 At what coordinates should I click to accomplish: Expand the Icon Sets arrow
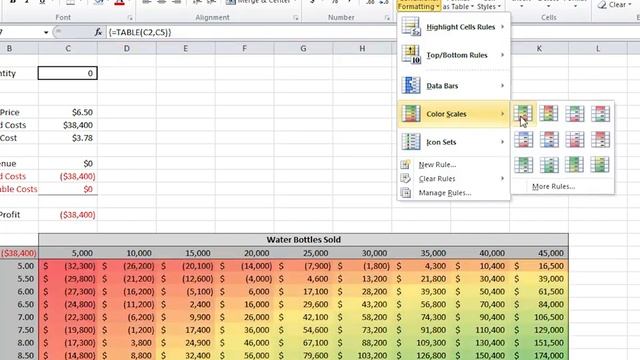(x=502, y=142)
